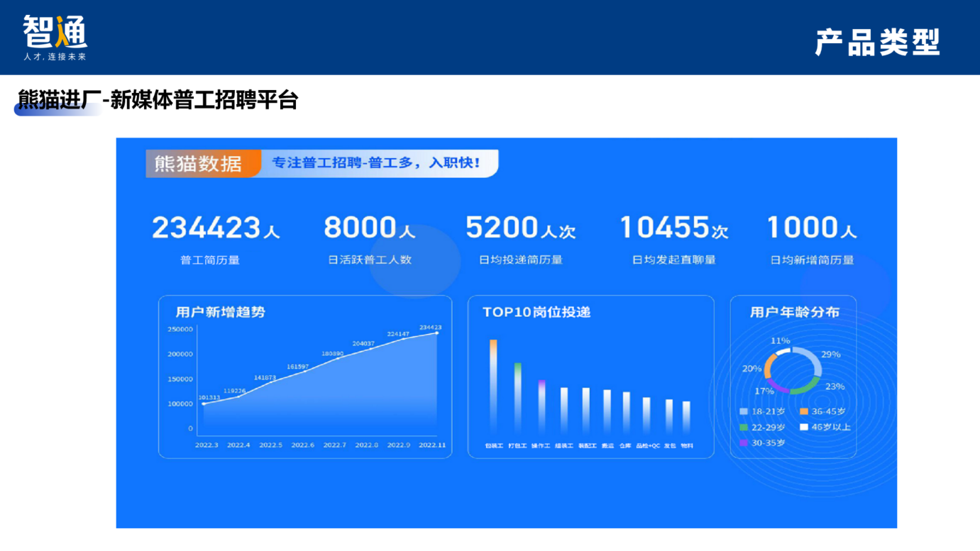
Task: Click the 仓库 bar label
Action: click(625, 446)
